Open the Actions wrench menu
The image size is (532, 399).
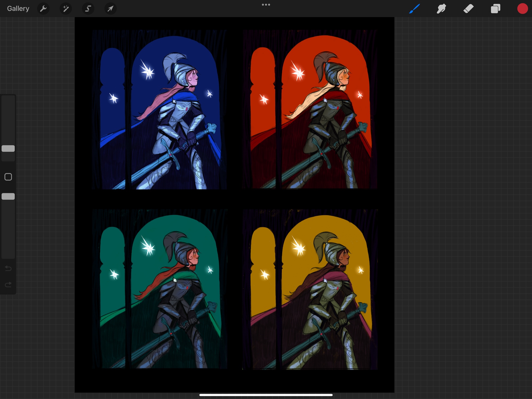point(43,9)
